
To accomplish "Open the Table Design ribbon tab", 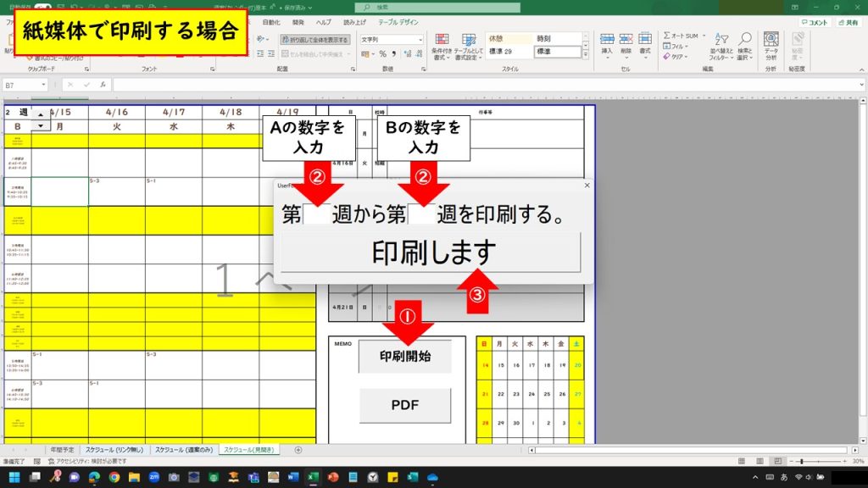I will click(398, 21).
